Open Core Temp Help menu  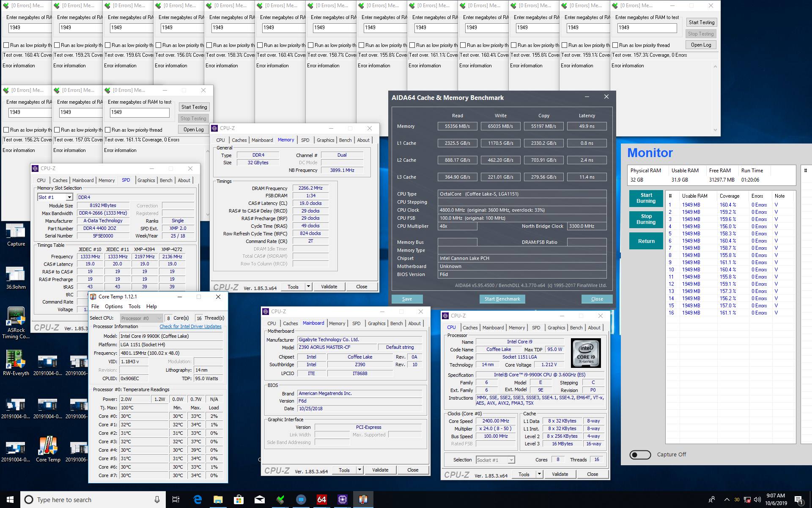(x=151, y=306)
